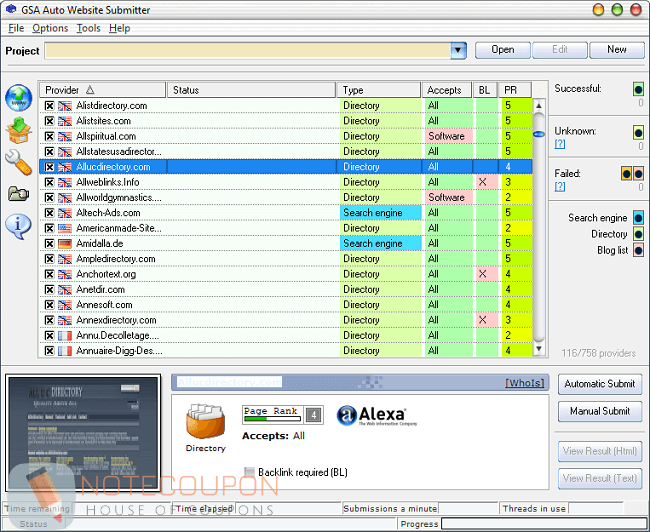The height and width of the screenshot is (532, 650).
Task: Open the Help menu
Action: [x=119, y=28]
